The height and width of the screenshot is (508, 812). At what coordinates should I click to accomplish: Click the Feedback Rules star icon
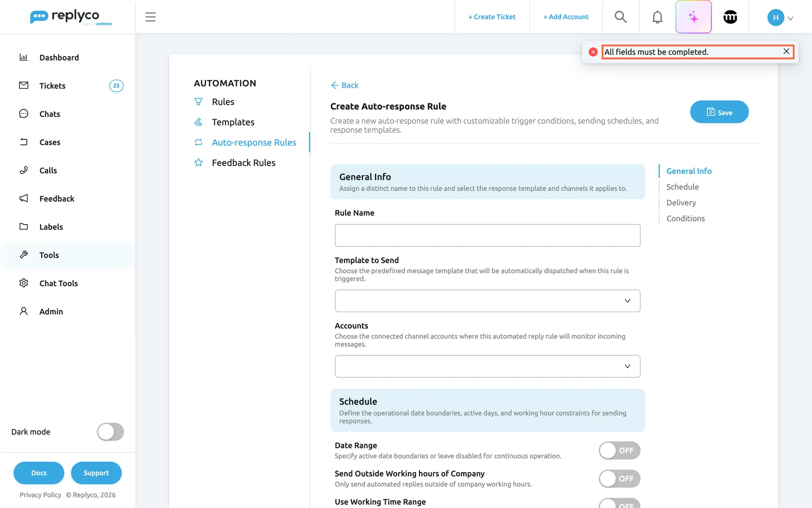[198, 163]
